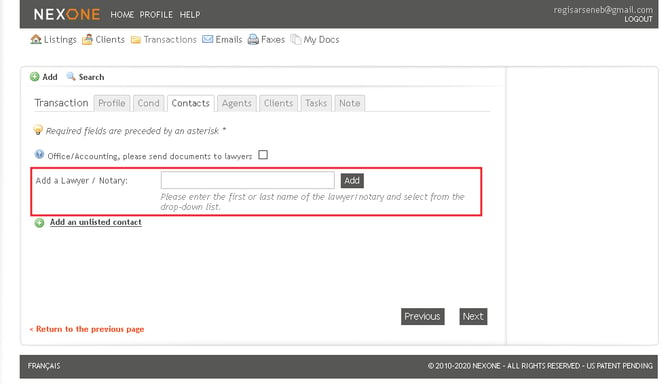Open the Transactions folder icon
Screen dimensions: 670x384
click(136, 40)
